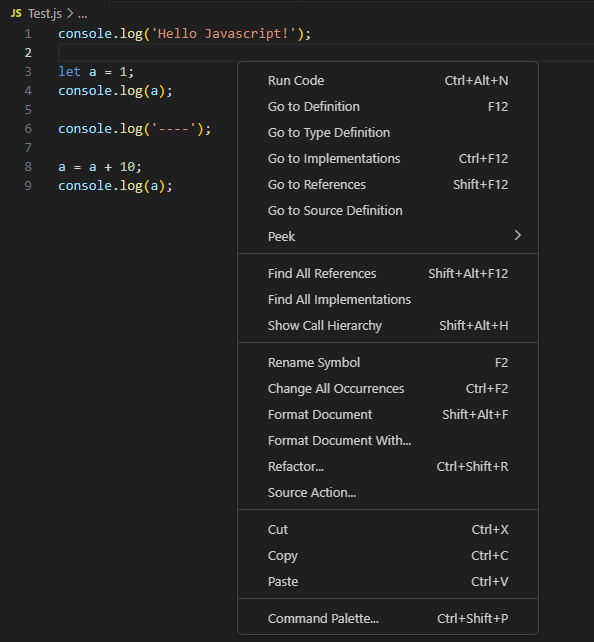The height and width of the screenshot is (642, 594).
Task: Click the number 1 after equals on line 3
Action: click(123, 72)
